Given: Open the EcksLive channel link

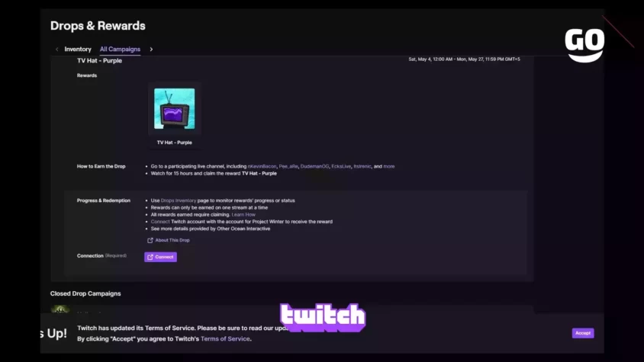Looking at the screenshot, I should 341,166.
